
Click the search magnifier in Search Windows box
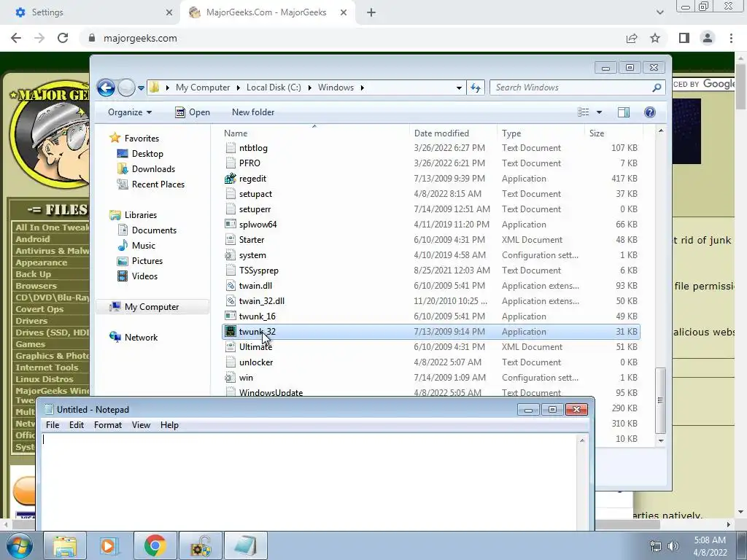[x=657, y=87]
